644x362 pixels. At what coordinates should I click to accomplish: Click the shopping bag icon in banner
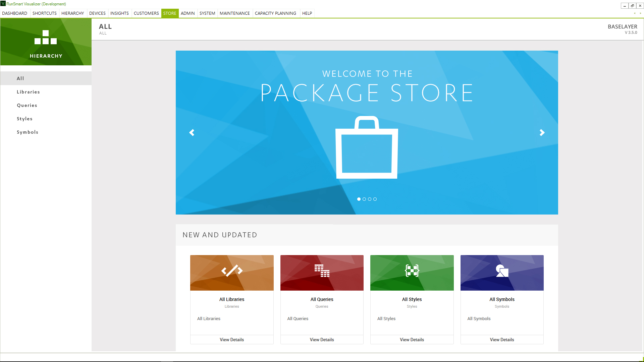tap(367, 148)
